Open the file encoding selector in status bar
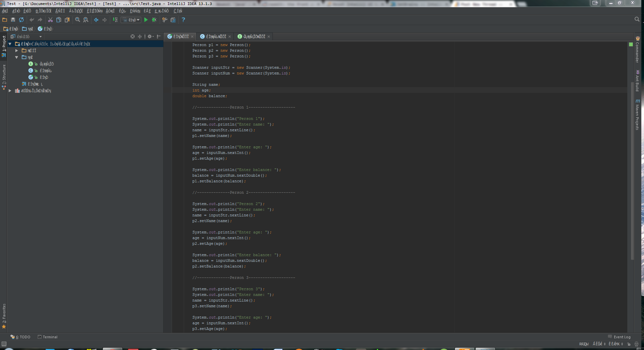This screenshot has width=644, height=350. pos(616,344)
